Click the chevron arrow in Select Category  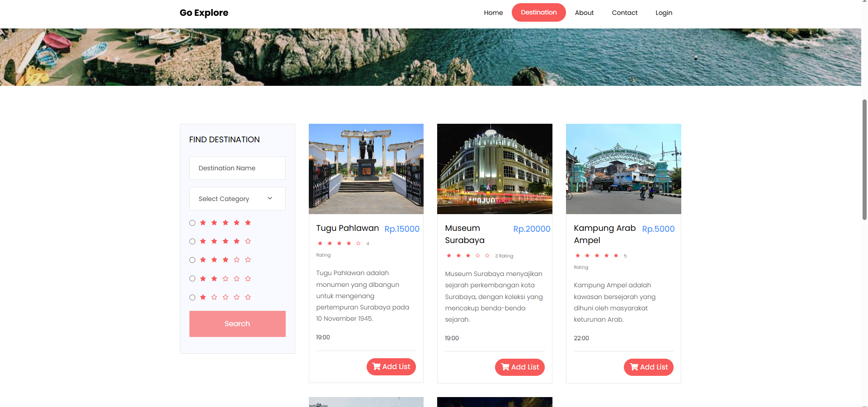[270, 198]
